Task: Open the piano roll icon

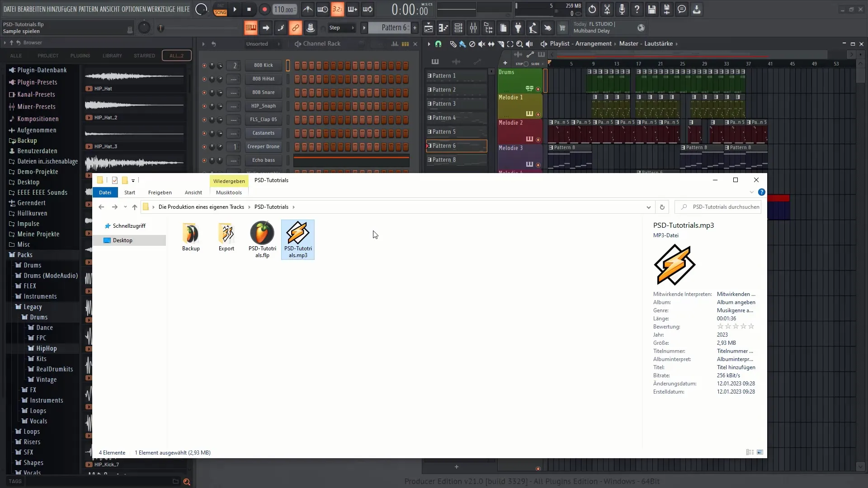Action: (x=443, y=28)
